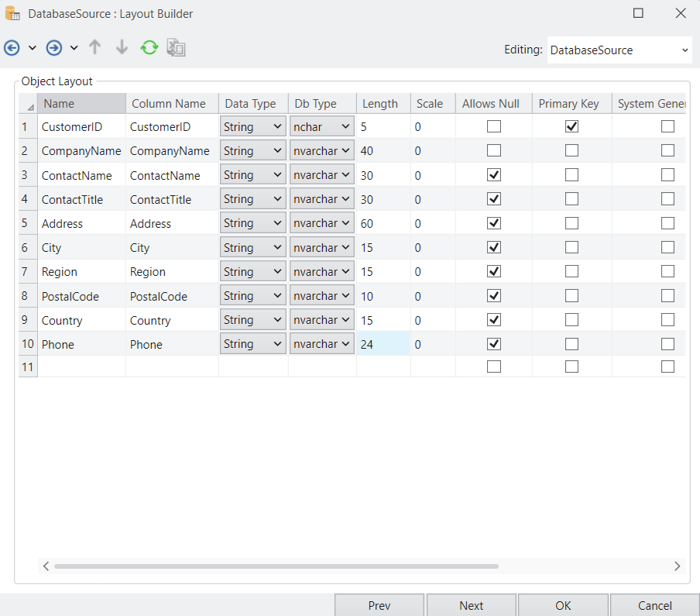Click the OK button
This screenshot has width=700, height=616.
(563, 605)
